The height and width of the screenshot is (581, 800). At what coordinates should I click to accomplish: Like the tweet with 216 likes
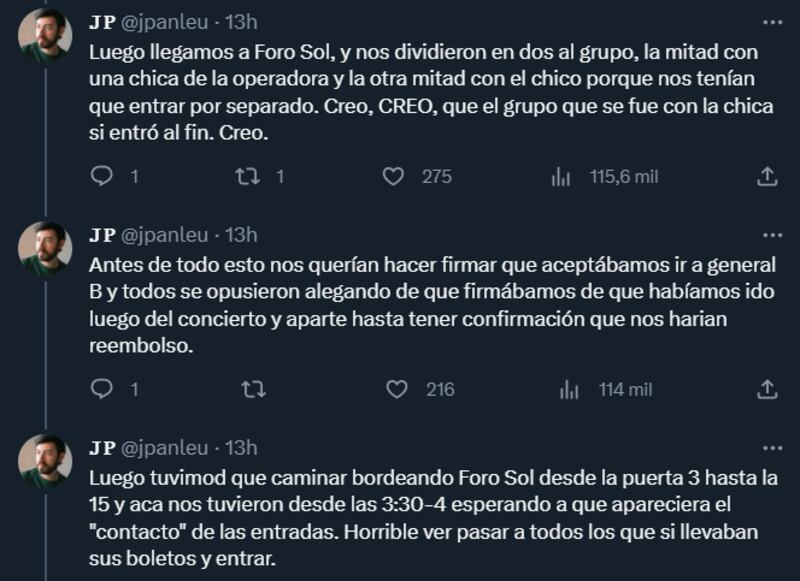397,389
